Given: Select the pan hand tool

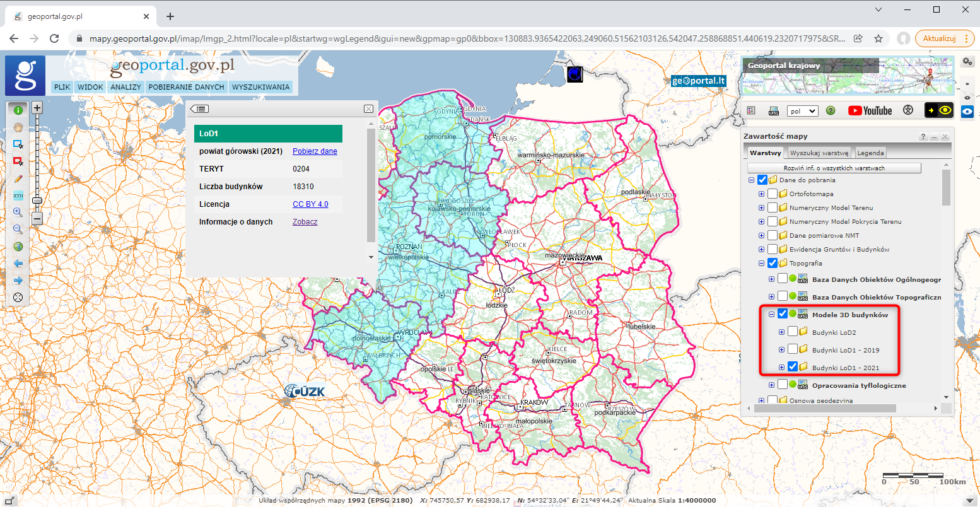Looking at the screenshot, I should click(x=18, y=127).
